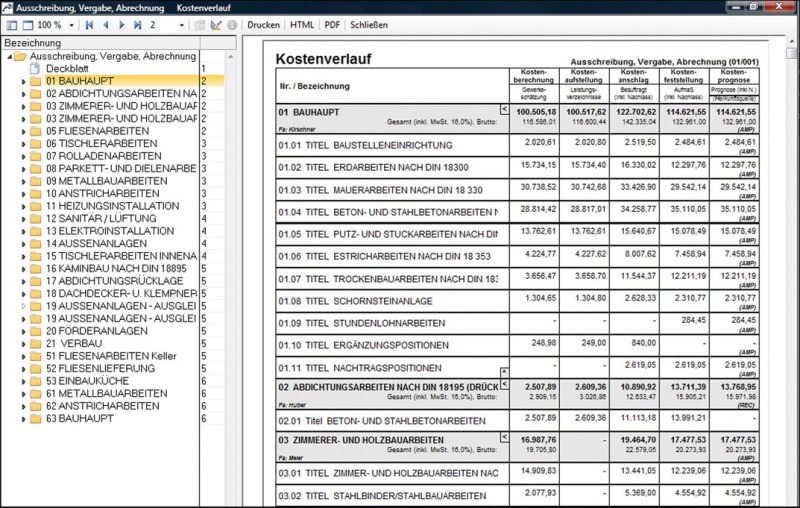Click the root folder icon of Ausschreibung tree

pyautogui.click(x=20, y=56)
